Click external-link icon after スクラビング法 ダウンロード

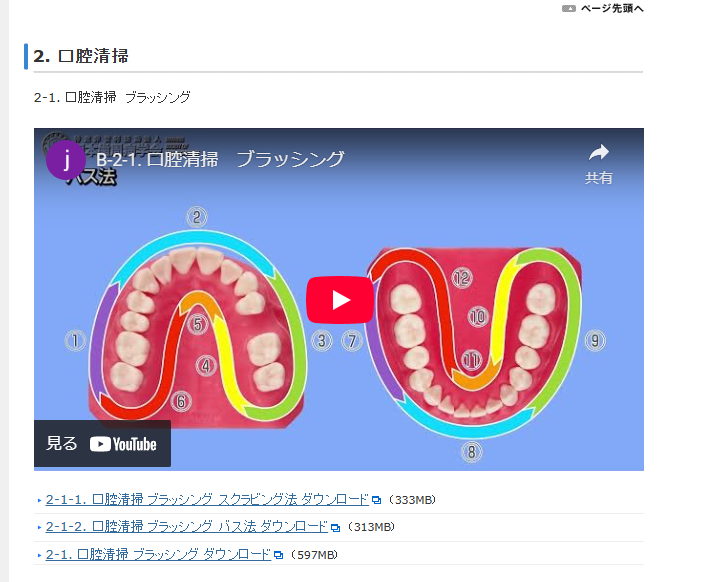point(377,501)
